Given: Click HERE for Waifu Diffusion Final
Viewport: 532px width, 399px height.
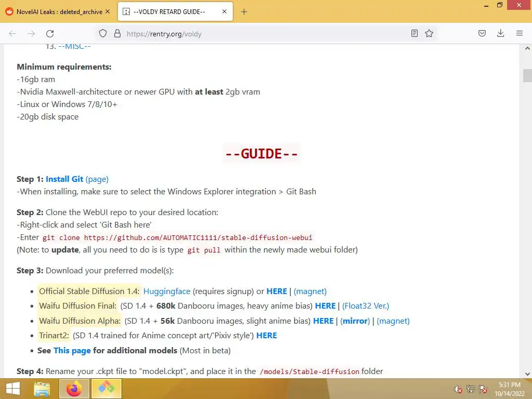Looking at the screenshot, I should tap(325, 306).
